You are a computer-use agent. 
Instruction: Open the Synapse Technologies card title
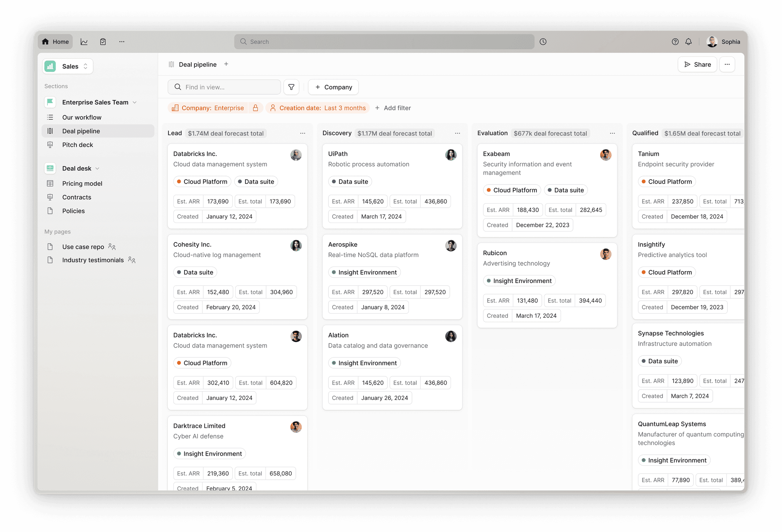(x=671, y=333)
